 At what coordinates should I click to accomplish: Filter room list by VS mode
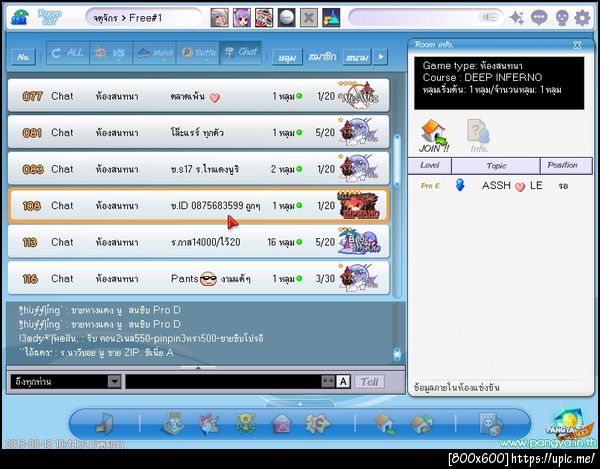(111, 53)
